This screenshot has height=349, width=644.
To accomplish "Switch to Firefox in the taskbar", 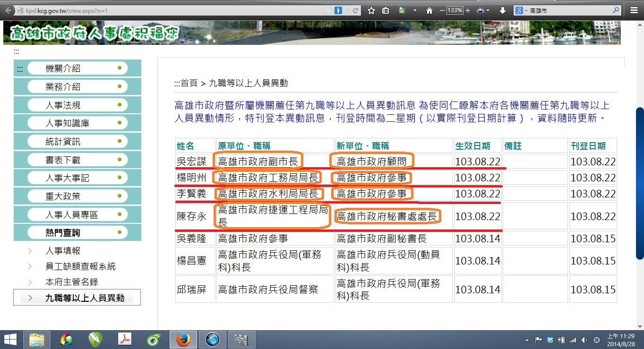I will (183, 339).
